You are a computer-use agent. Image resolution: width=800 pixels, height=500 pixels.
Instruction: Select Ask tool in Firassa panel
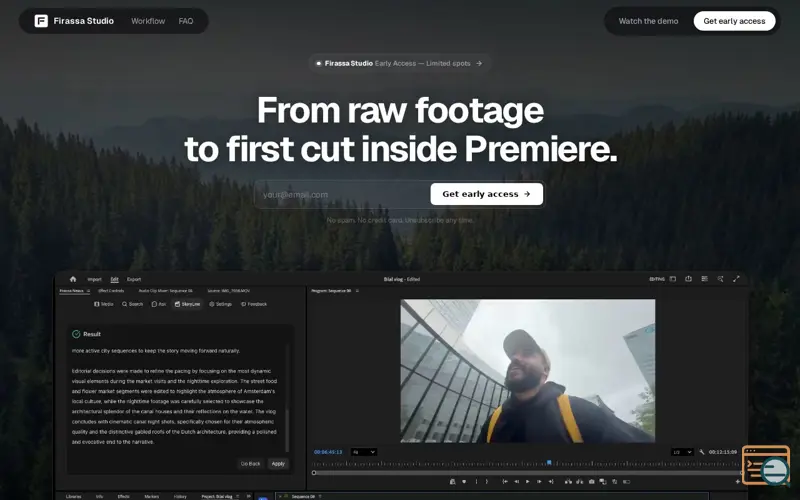point(159,304)
